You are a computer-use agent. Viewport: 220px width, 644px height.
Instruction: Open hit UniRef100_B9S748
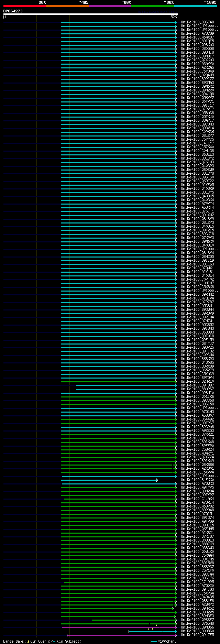tap(197, 22)
